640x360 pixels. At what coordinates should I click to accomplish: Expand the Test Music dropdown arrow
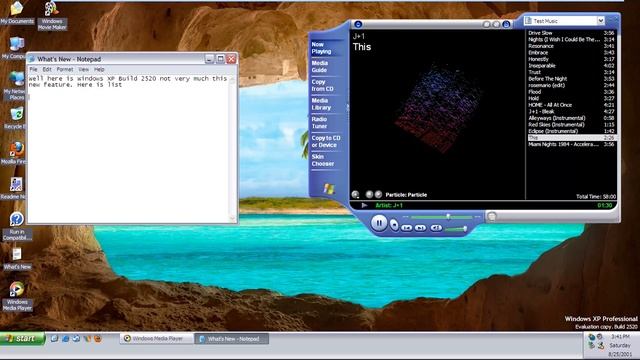coord(601,20)
